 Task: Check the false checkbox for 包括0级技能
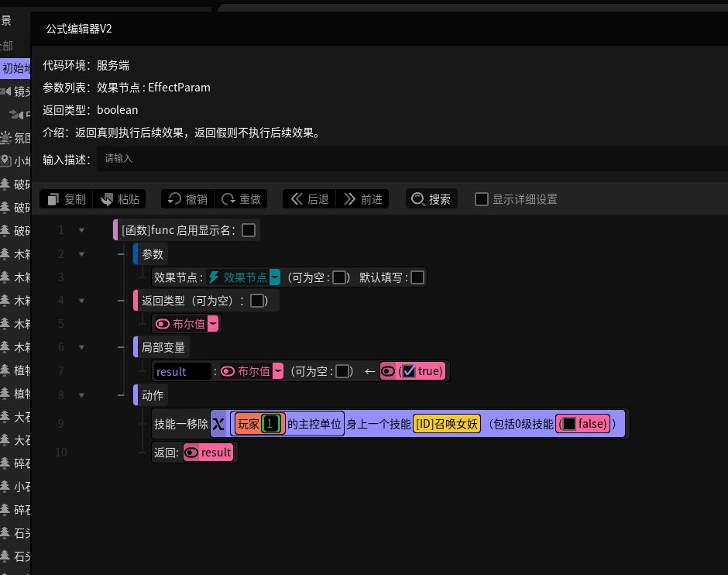point(568,424)
